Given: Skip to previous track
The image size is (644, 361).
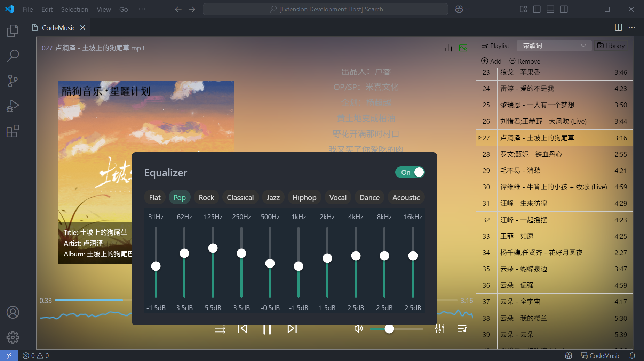Looking at the screenshot, I should pyautogui.click(x=243, y=329).
